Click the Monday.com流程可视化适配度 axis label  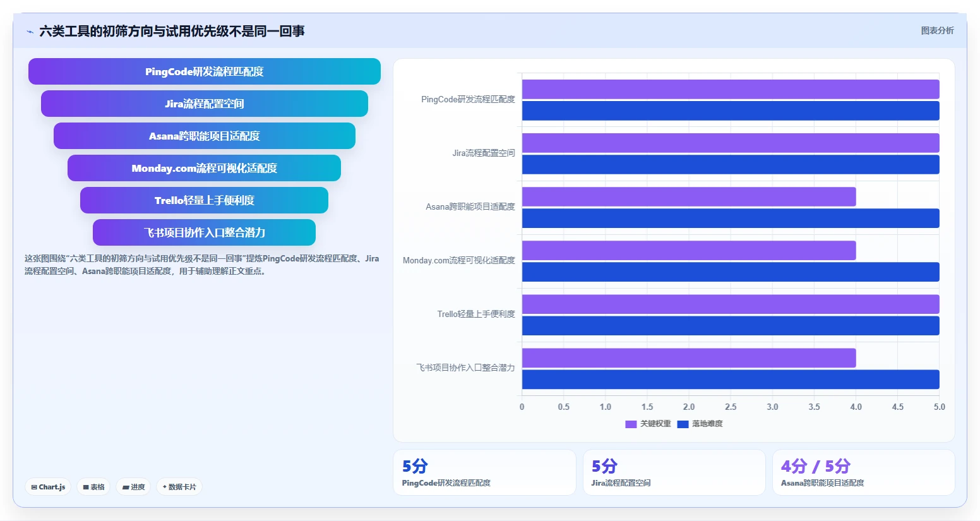coord(459,260)
